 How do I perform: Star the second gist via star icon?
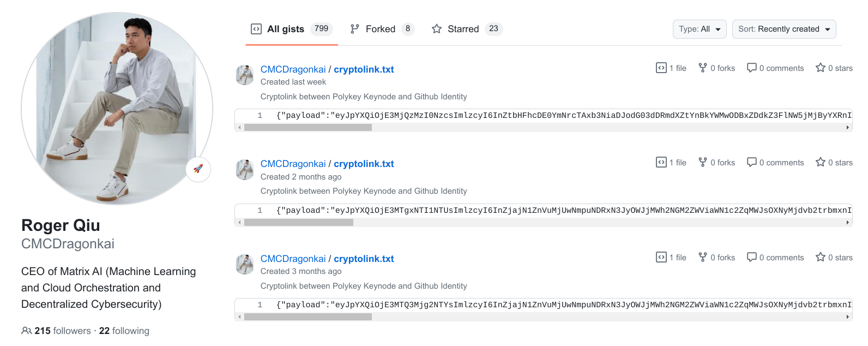coord(821,162)
